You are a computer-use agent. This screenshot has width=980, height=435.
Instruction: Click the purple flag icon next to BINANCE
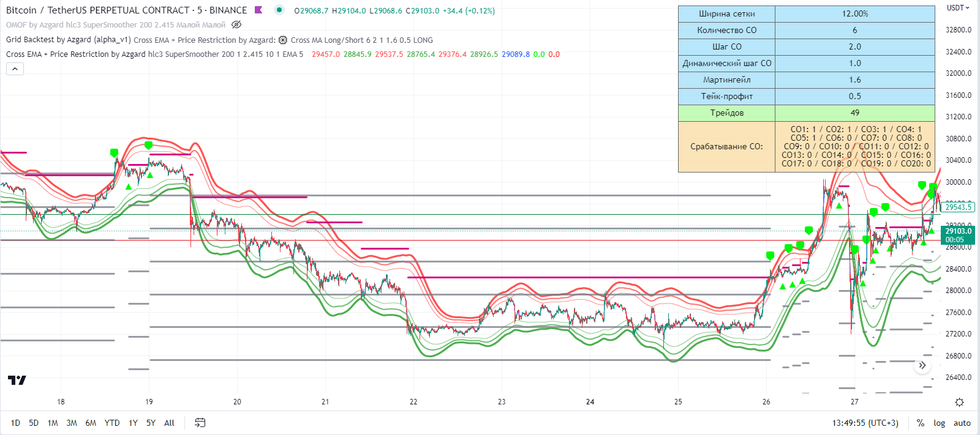click(x=258, y=10)
